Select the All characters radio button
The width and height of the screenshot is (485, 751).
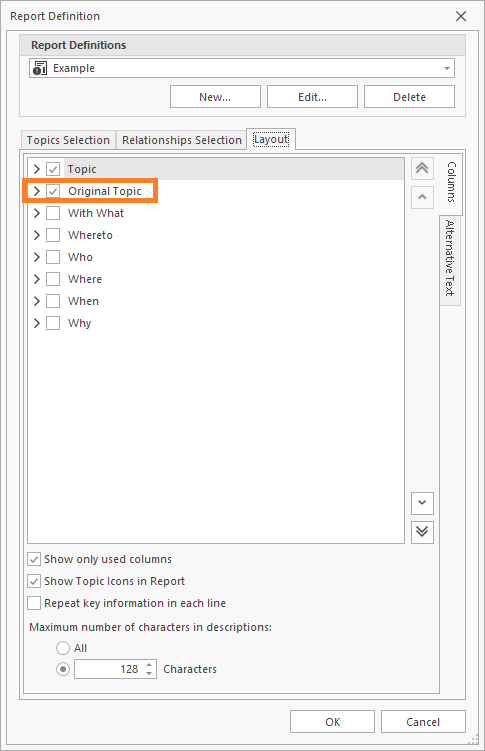pos(63,648)
